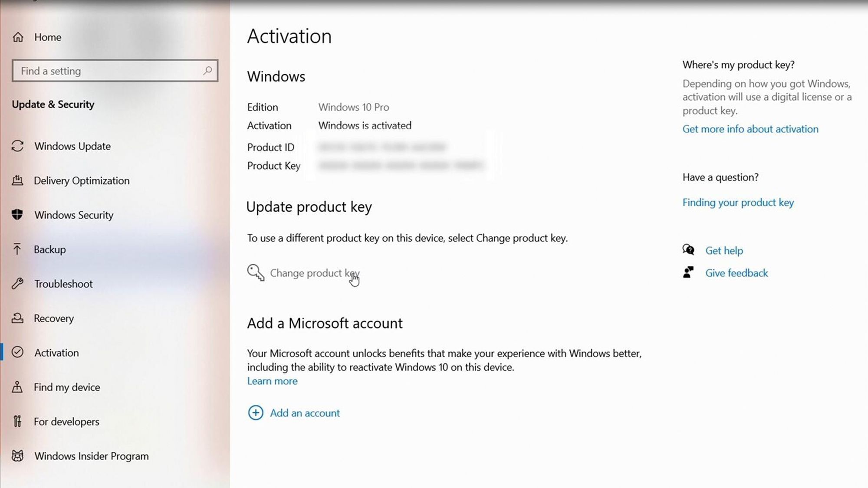Click Get more info about activation
This screenshot has height=488, width=868.
(750, 129)
